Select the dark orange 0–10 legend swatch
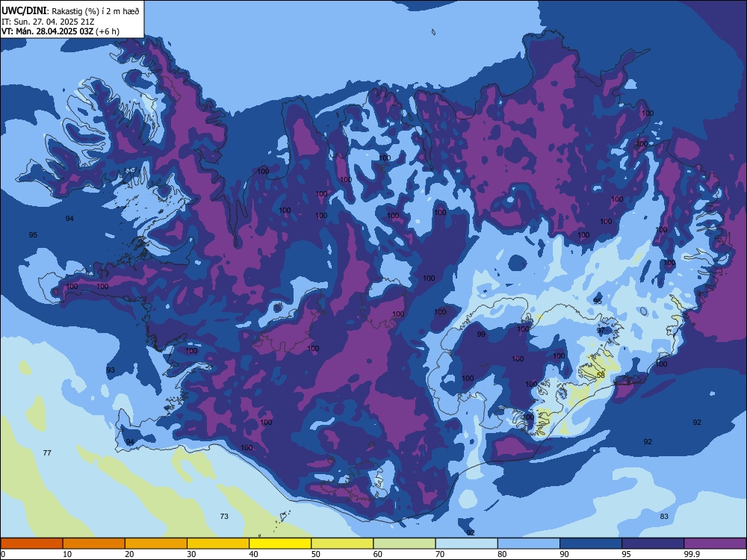This screenshot has height=560, width=747. [31, 544]
